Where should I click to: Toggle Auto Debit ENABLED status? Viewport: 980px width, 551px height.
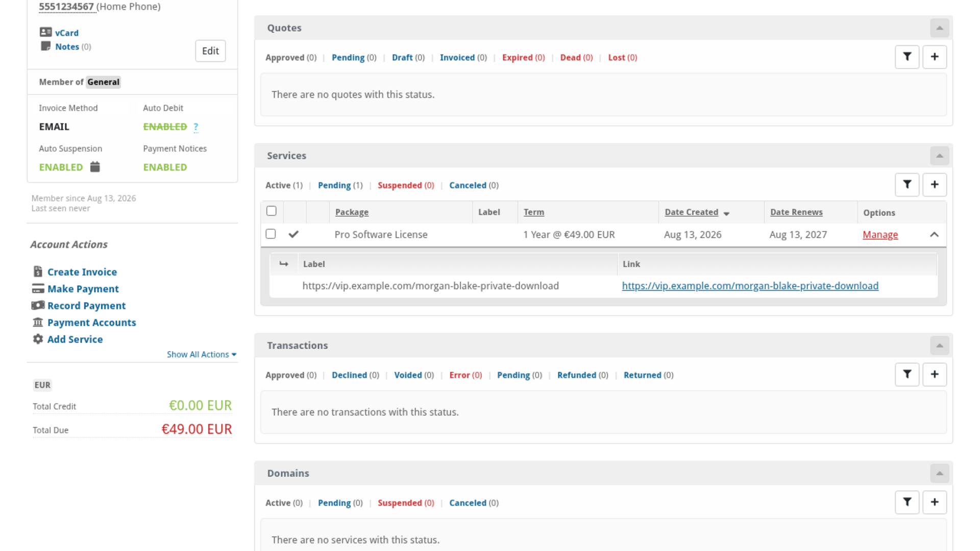[x=165, y=127]
